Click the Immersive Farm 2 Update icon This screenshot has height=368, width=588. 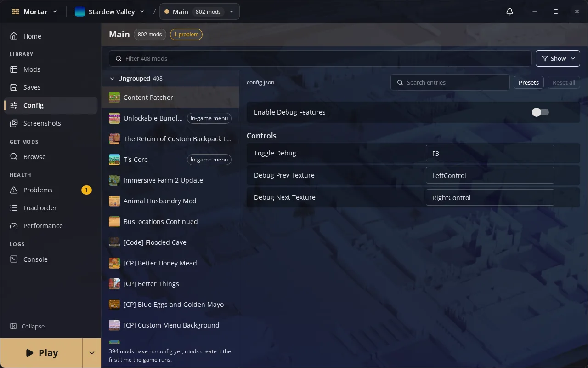[x=114, y=180]
